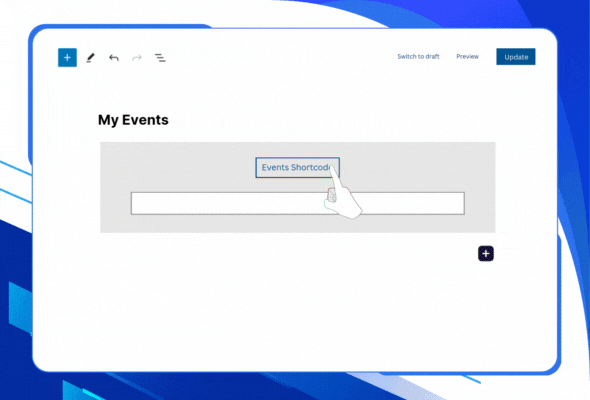Add a new block with dark plus button

[x=486, y=254]
